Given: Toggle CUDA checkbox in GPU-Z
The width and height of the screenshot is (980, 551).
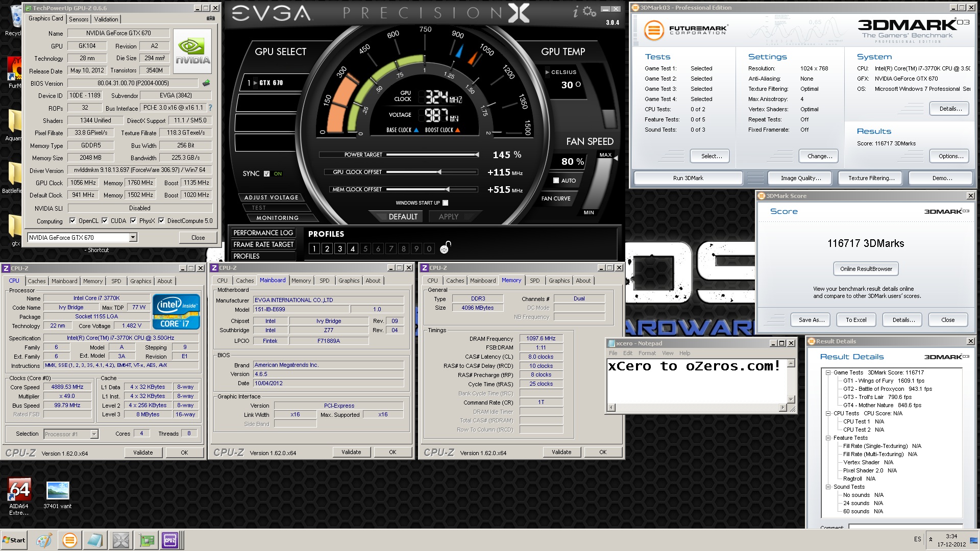Looking at the screenshot, I should click(105, 221).
